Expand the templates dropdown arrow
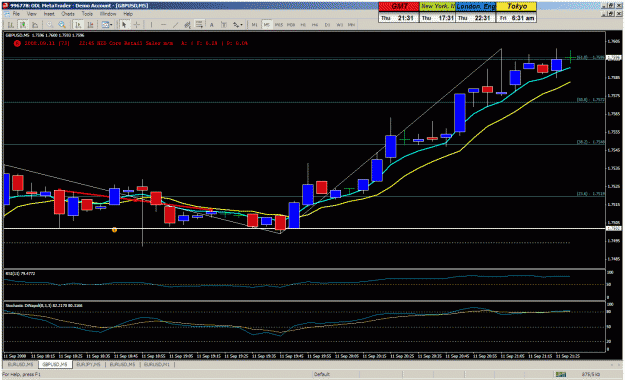Image resolution: width=625 pixels, height=380 pixels. [x=111, y=25]
